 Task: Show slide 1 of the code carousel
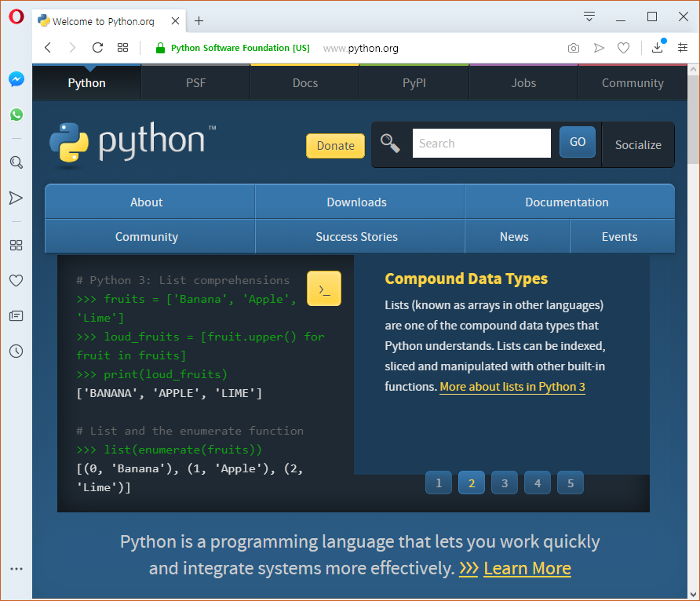pyautogui.click(x=439, y=483)
